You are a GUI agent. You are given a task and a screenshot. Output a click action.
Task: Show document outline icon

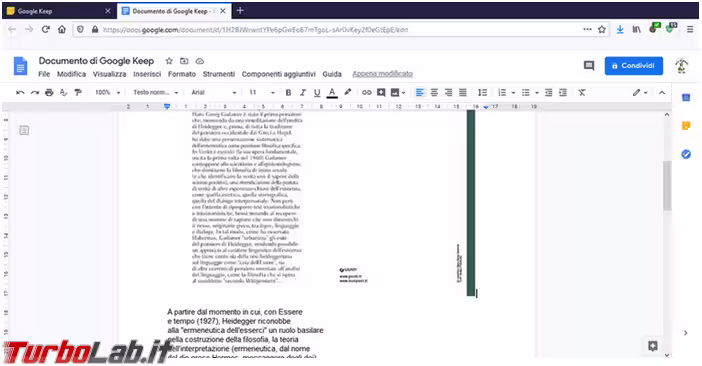click(x=24, y=130)
